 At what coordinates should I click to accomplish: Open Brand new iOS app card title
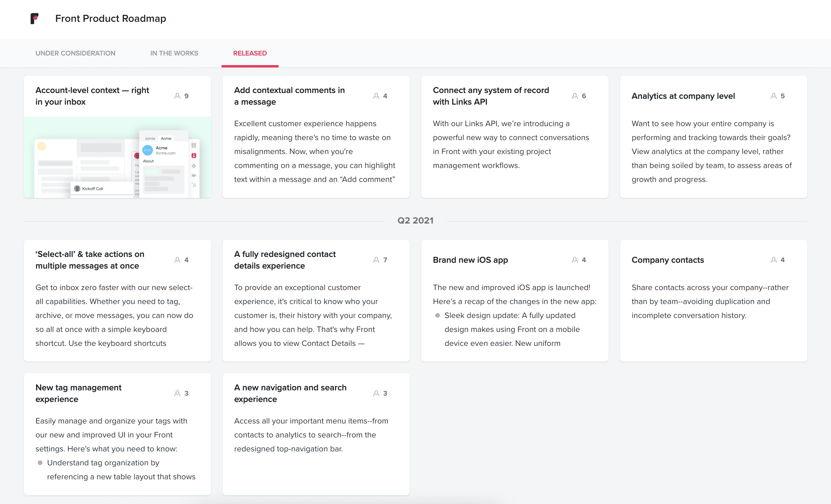click(470, 260)
